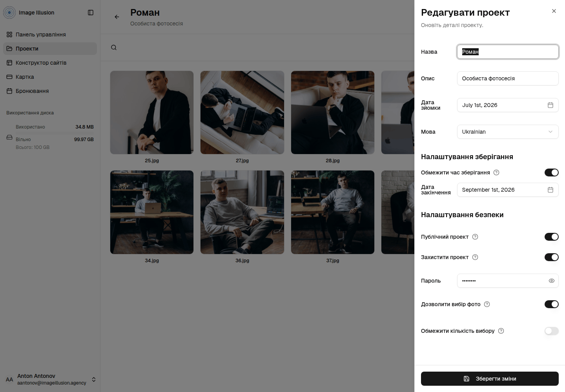
Task: Show help for Публічний проект
Action: click(475, 237)
